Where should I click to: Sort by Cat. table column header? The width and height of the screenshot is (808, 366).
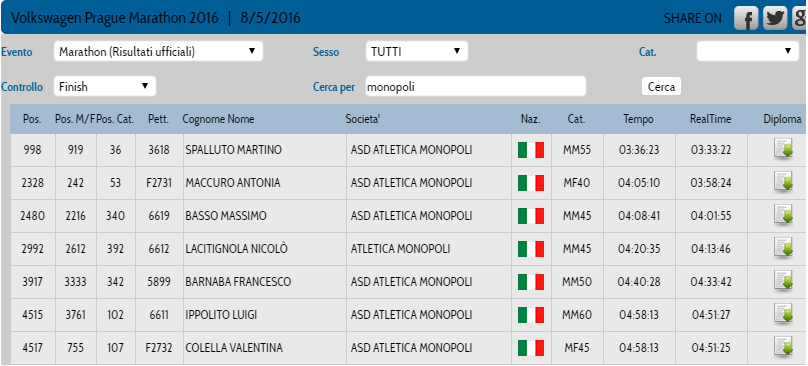pos(577,119)
